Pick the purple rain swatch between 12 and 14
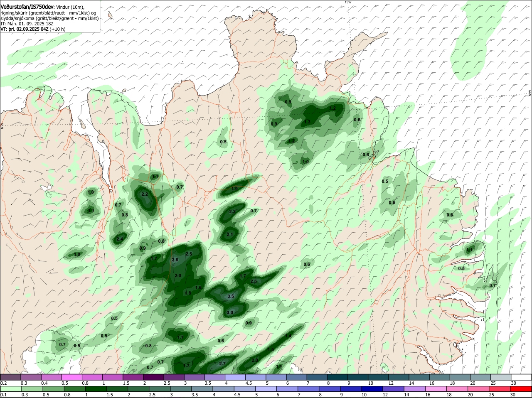The height and width of the screenshot is (398, 532). 393,389
